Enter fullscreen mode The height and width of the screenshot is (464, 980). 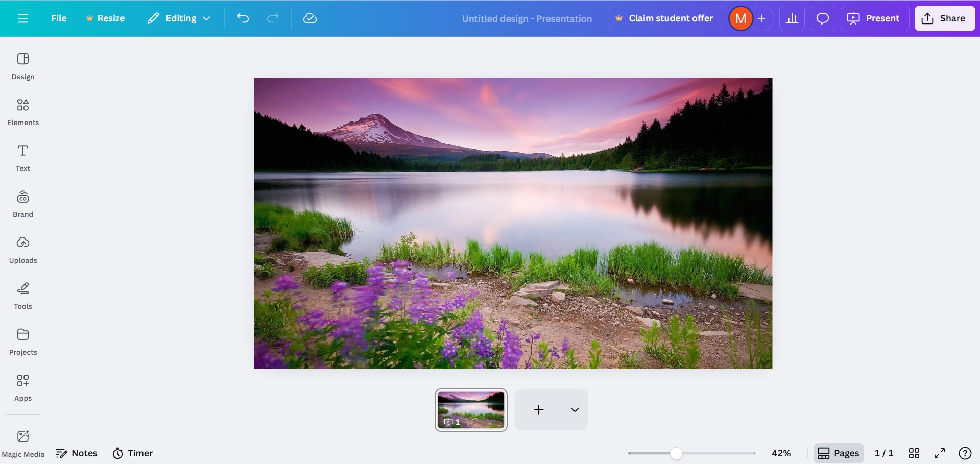pyautogui.click(x=940, y=453)
